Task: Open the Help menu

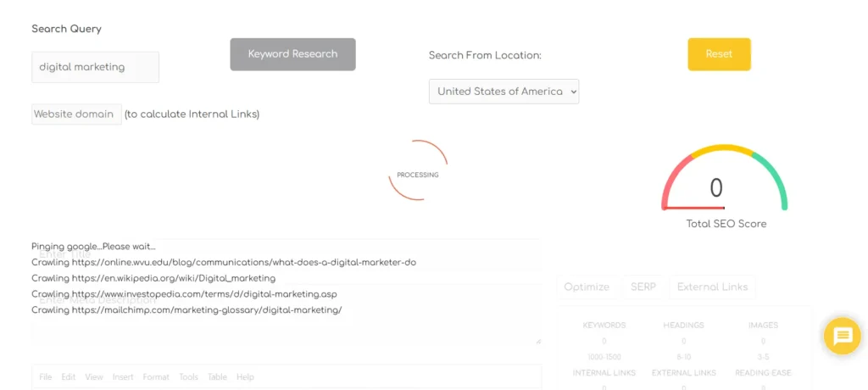Action: pyautogui.click(x=245, y=377)
